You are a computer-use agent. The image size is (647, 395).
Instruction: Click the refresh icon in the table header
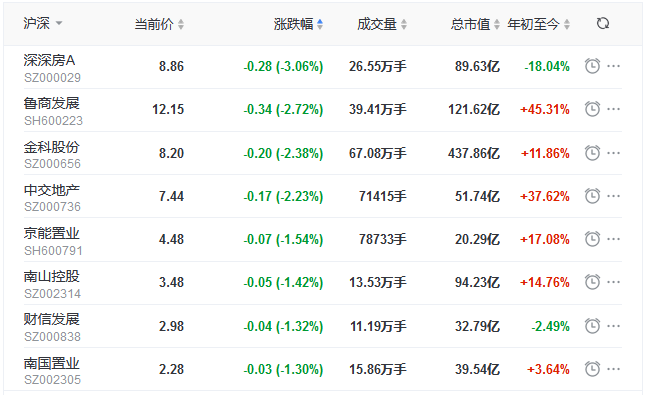click(603, 24)
